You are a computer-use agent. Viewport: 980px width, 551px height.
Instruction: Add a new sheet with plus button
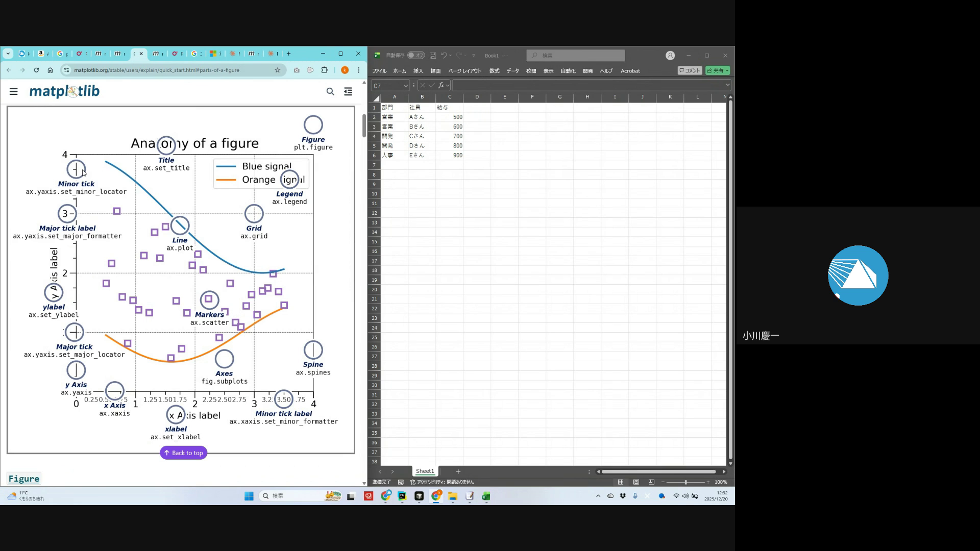tap(458, 471)
